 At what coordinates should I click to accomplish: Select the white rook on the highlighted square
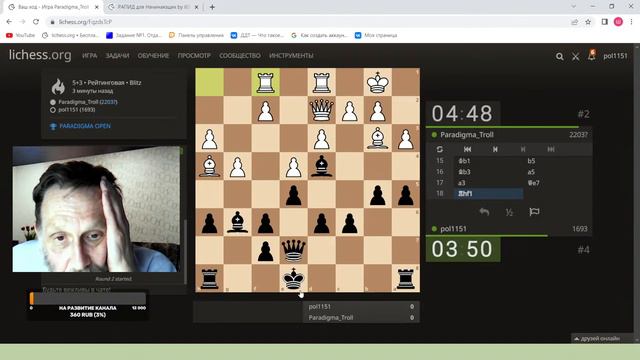(266, 82)
